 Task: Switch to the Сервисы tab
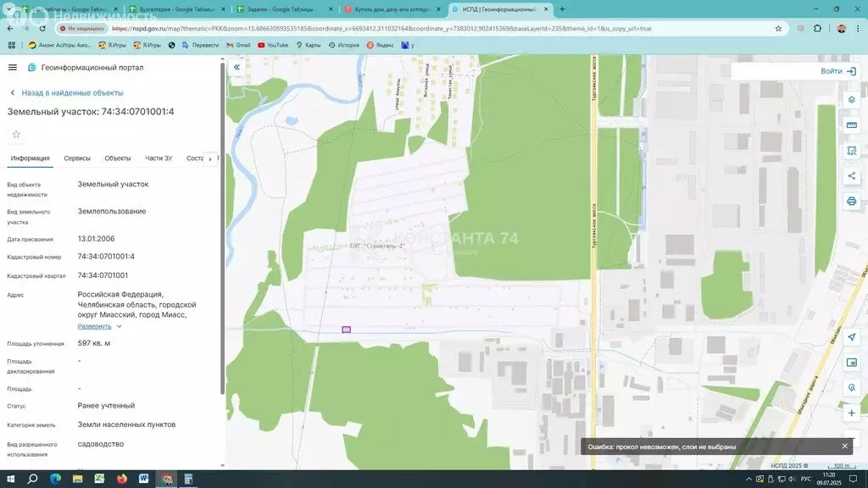[x=77, y=158]
